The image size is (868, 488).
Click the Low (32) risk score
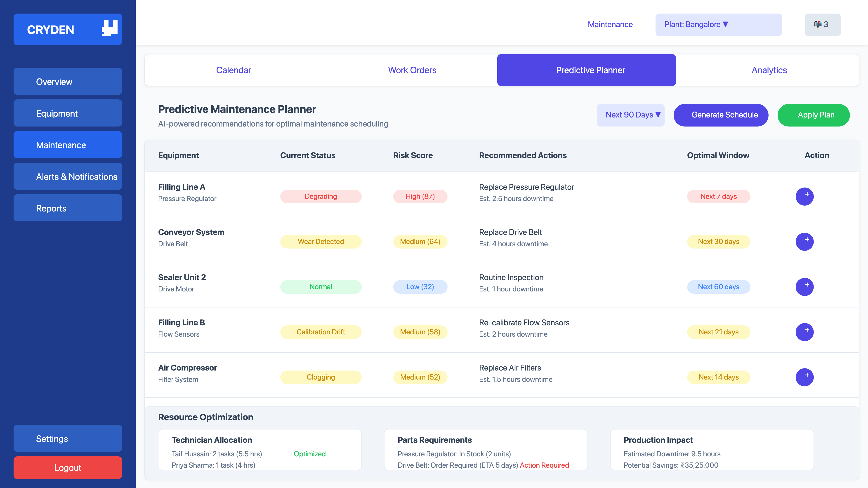[x=420, y=287]
